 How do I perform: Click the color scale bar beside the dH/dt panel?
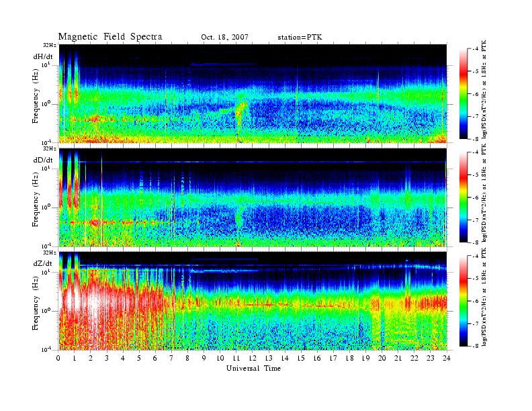pos(463,94)
